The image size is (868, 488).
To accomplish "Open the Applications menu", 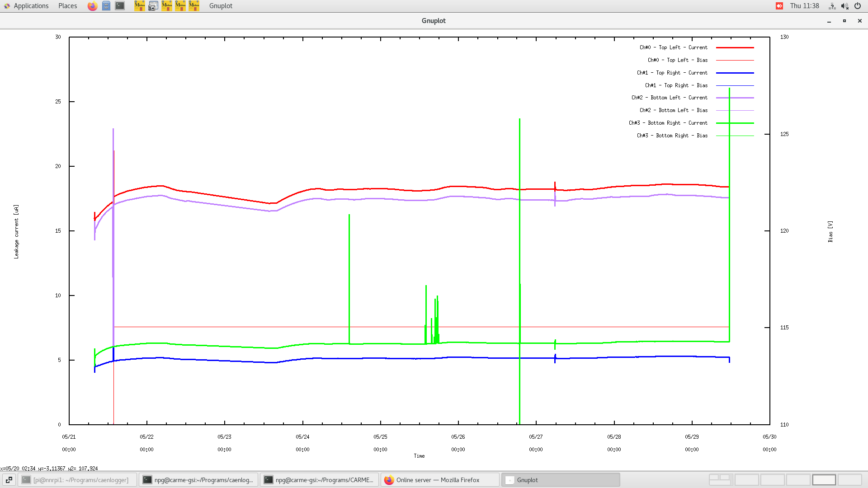I will pyautogui.click(x=31, y=6).
